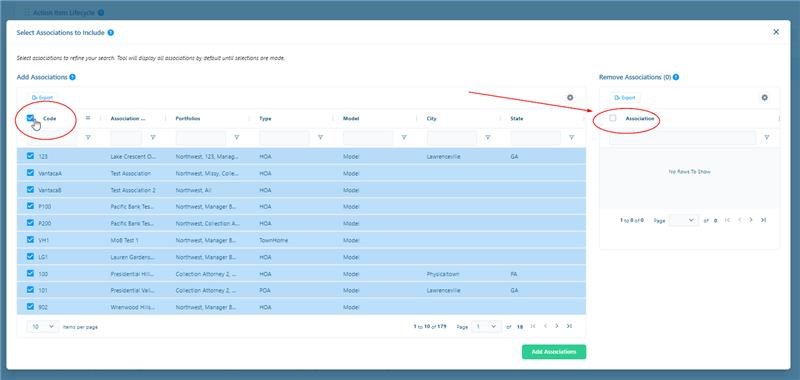
Task: Uncheck P200 row checkbox
Action: (31, 223)
